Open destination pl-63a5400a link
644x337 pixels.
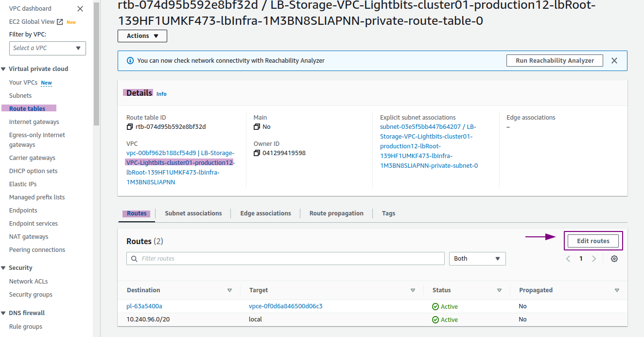pyautogui.click(x=144, y=306)
